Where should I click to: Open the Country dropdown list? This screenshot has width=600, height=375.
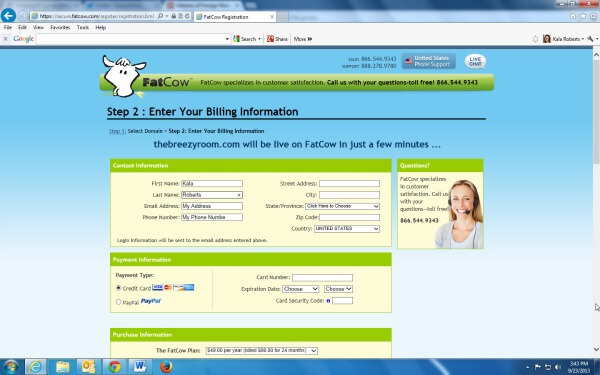tap(347, 229)
